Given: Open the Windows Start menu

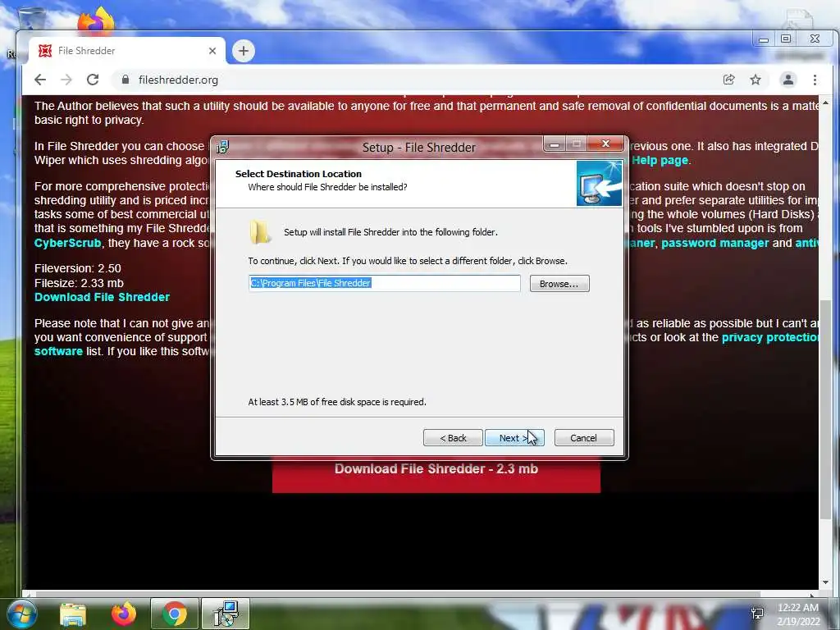Looking at the screenshot, I should click(21, 614).
